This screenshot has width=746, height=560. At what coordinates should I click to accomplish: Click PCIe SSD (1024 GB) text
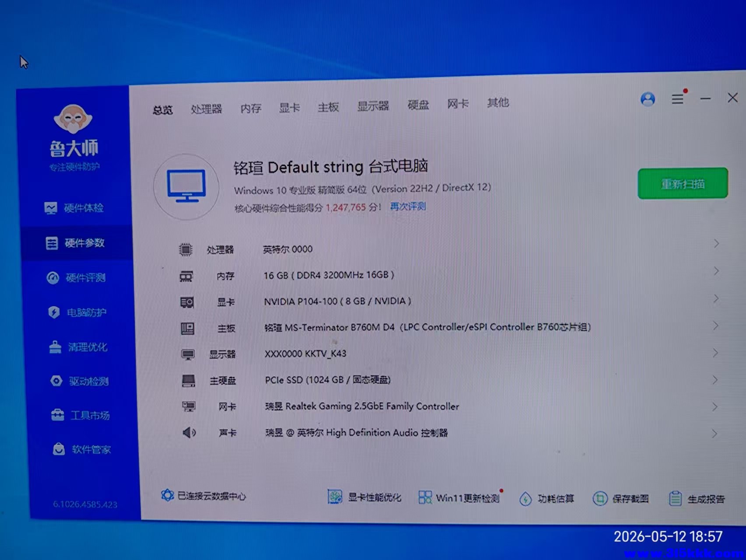[x=327, y=380]
